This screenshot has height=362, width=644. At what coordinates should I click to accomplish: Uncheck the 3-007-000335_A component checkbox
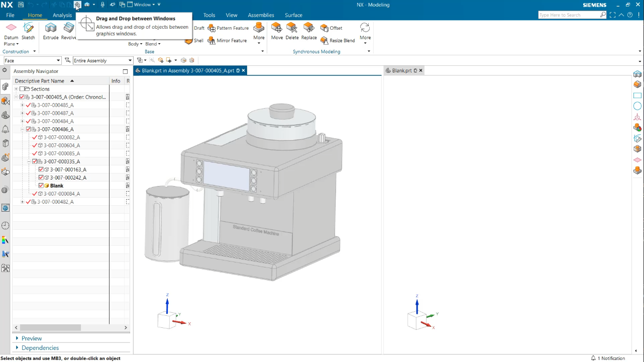pyautogui.click(x=35, y=161)
